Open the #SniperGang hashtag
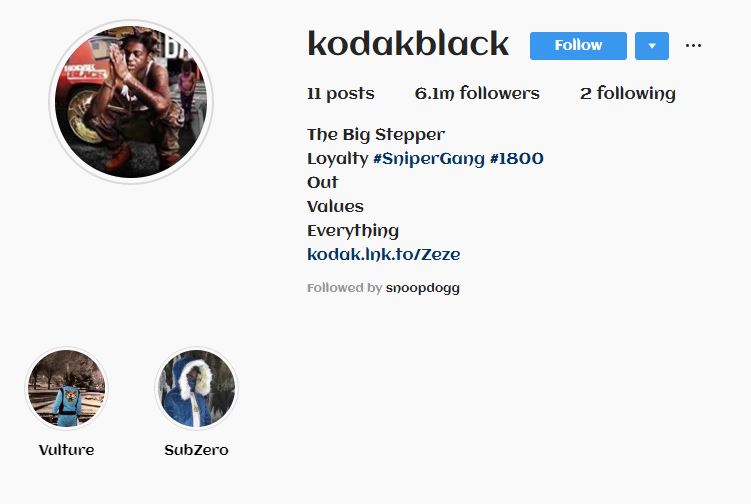751x504 pixels. (429, 159)
